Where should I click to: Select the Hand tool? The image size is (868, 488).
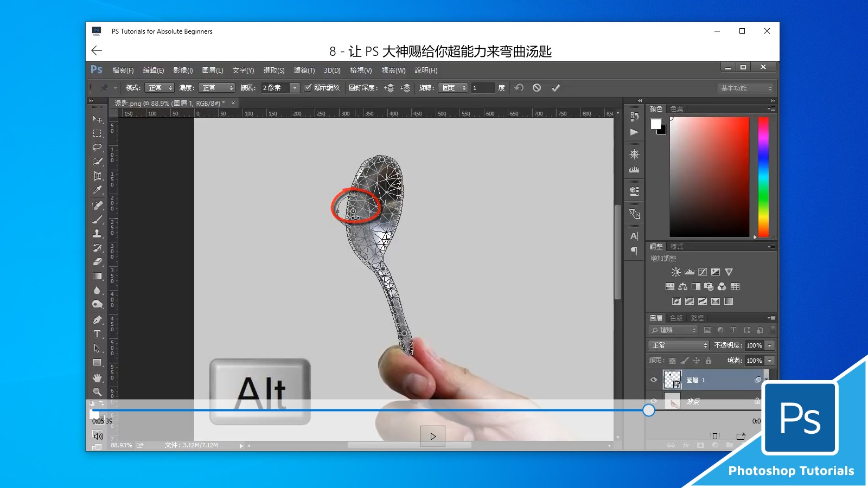tap(97, 377)
